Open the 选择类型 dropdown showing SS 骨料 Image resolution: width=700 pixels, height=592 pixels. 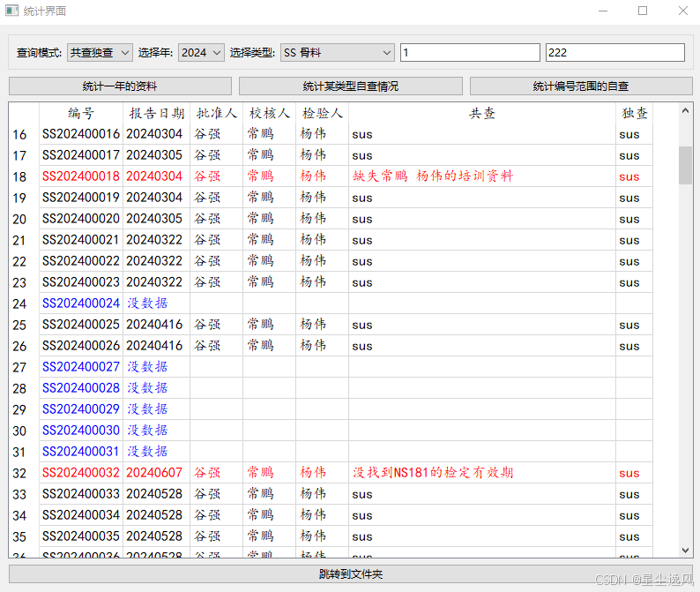(x=337, y=53)
